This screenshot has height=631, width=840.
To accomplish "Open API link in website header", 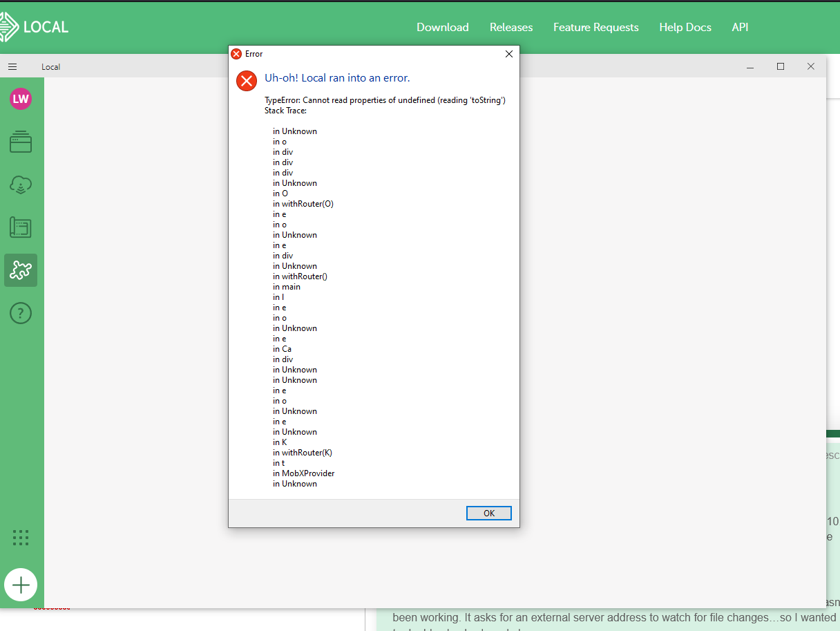I will click(740, 28).
